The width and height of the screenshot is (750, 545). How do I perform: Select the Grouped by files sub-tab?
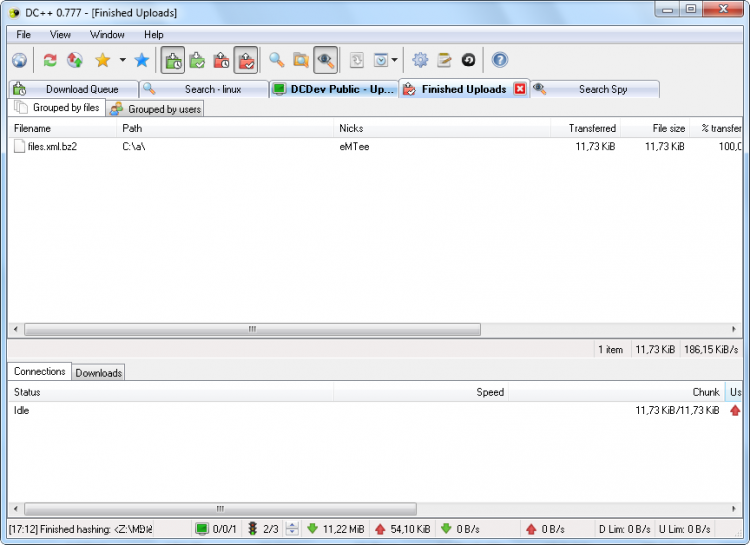(57, 108)
